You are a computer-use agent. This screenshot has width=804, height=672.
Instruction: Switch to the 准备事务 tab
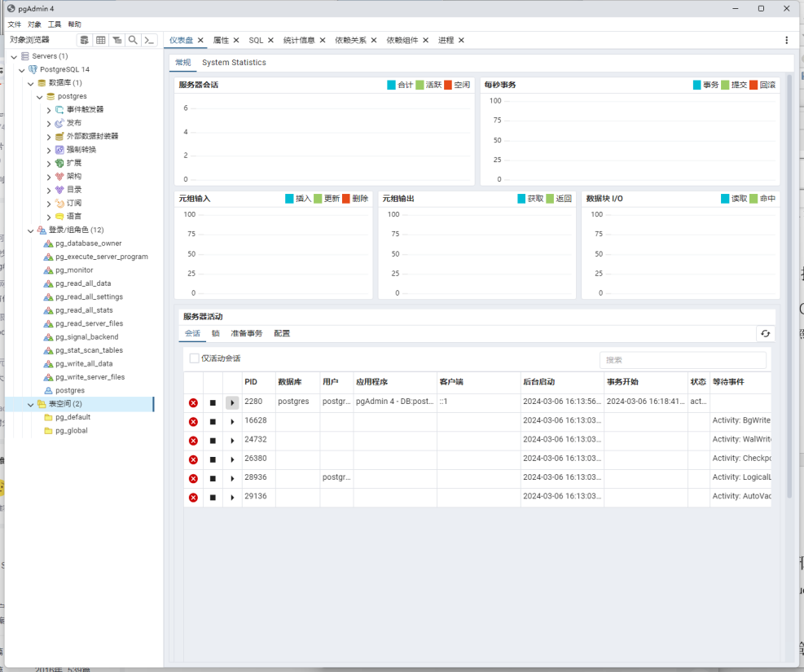(x=246, y=333)
